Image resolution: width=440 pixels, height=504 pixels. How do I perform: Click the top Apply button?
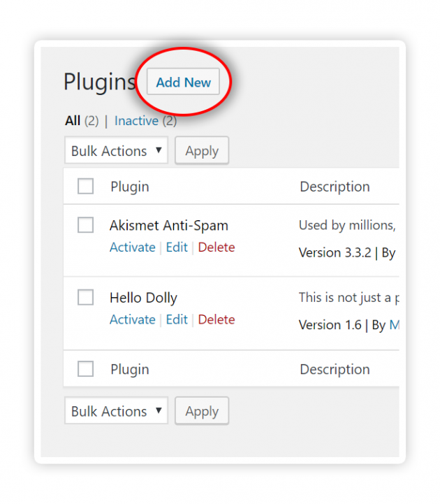pyautogui.click(x=202, y=150)
